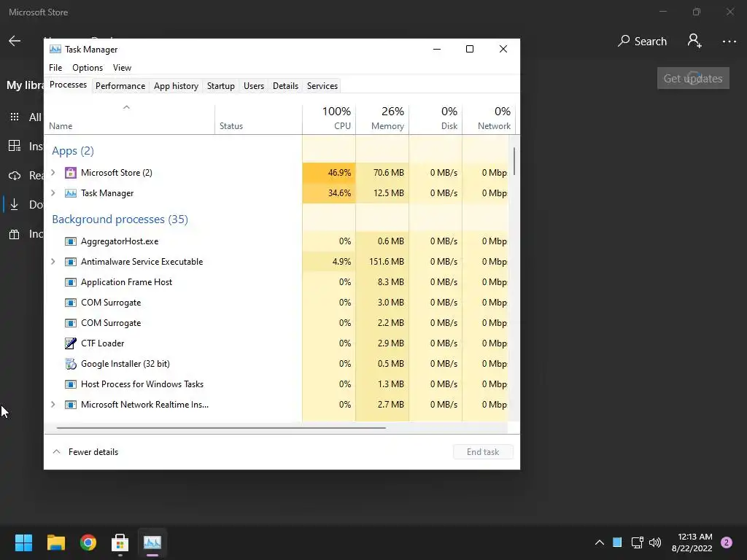This screenshot has height=560, width=747.
Task: Expand the Task Manager process row
Action: tap(53, 192)
